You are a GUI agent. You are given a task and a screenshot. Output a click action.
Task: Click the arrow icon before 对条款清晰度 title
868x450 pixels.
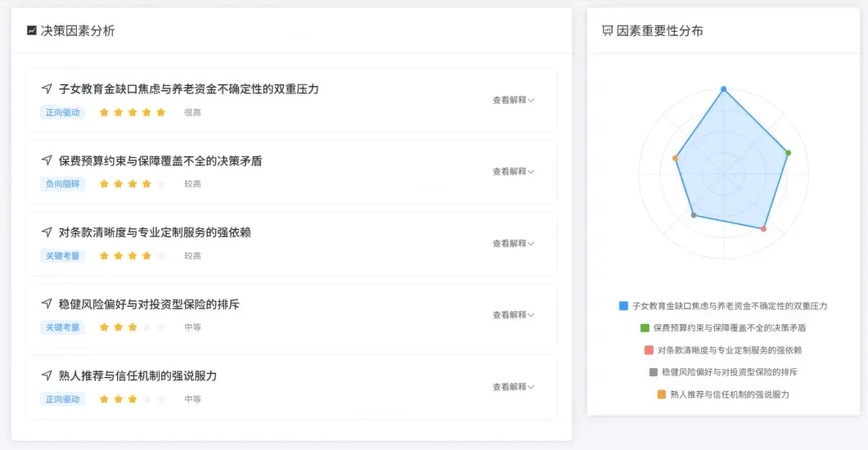point(47,232)
